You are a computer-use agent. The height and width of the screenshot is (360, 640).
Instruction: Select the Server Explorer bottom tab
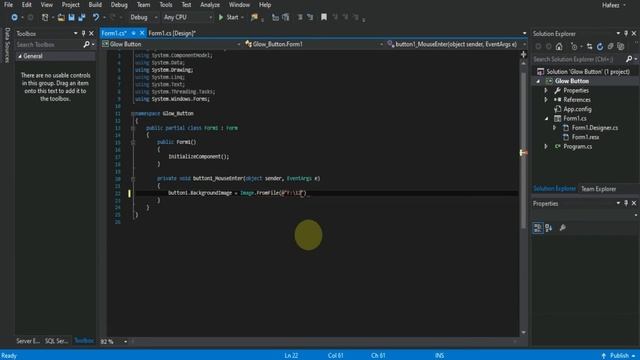point(28,341)
